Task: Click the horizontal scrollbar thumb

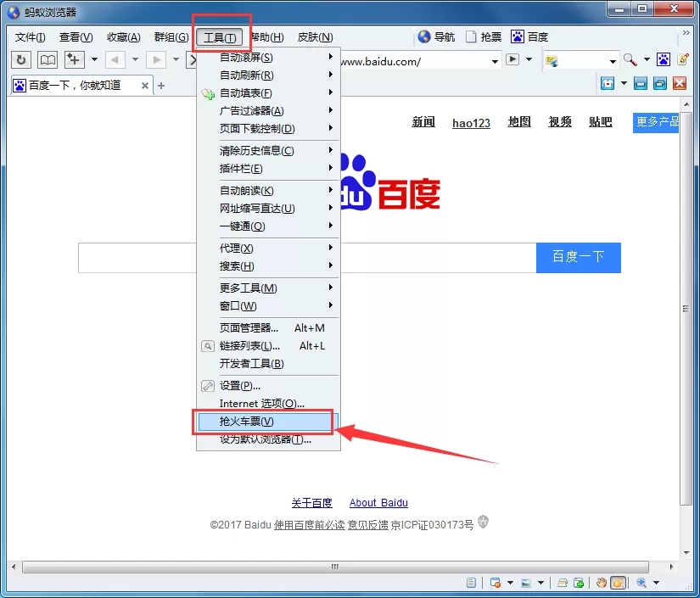Action: [x=335, y=567]
